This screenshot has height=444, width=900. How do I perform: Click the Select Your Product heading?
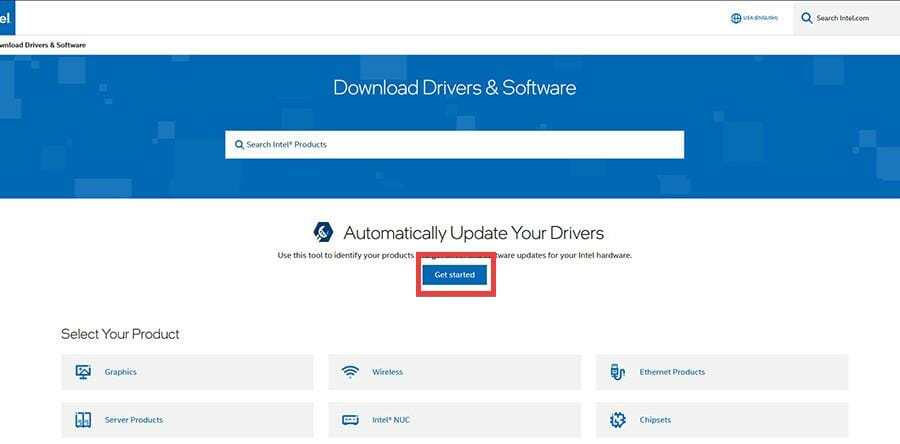click(x=120, y=334)
